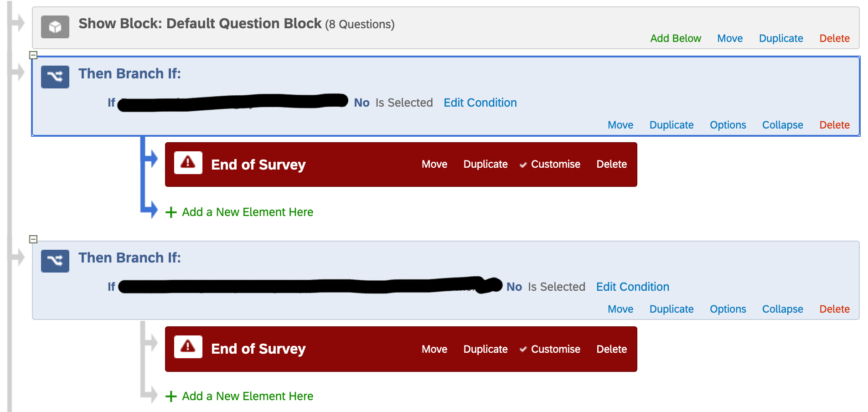
Task: Click Collapse on the first branch
Action: click(782, 125)
